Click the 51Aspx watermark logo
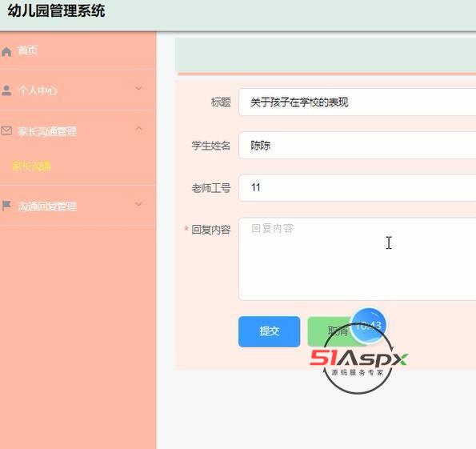 [359, 359]
